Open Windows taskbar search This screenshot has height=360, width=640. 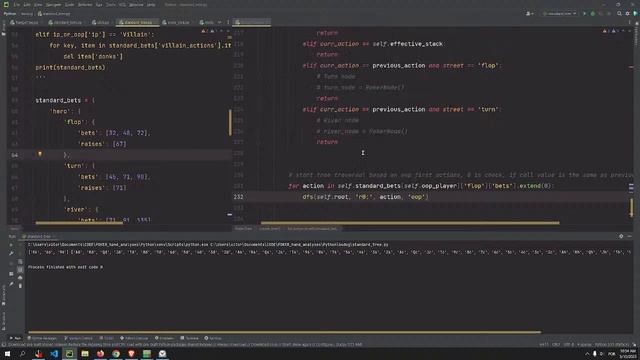click(22, 353)
